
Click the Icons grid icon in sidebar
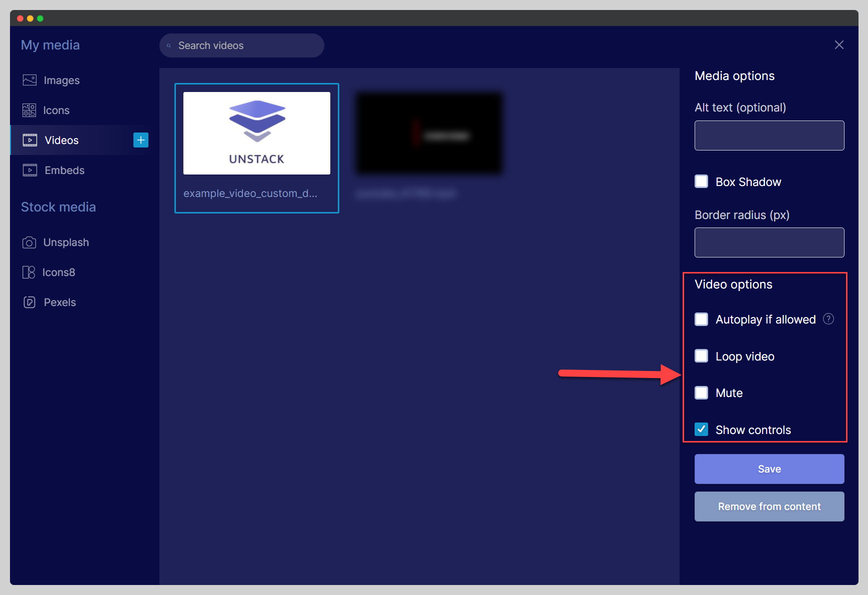click(29, 110)
